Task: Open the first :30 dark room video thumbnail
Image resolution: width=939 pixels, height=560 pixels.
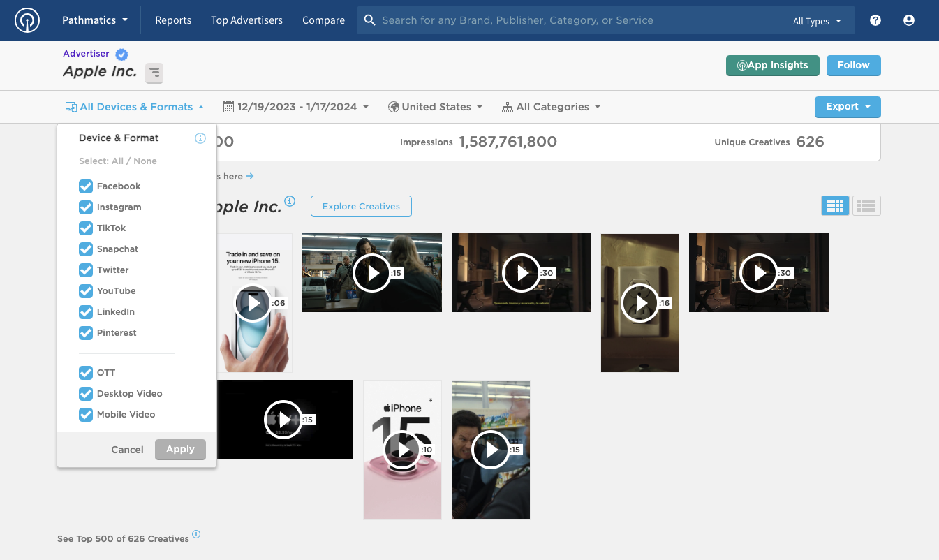Action: pos(522,273)
